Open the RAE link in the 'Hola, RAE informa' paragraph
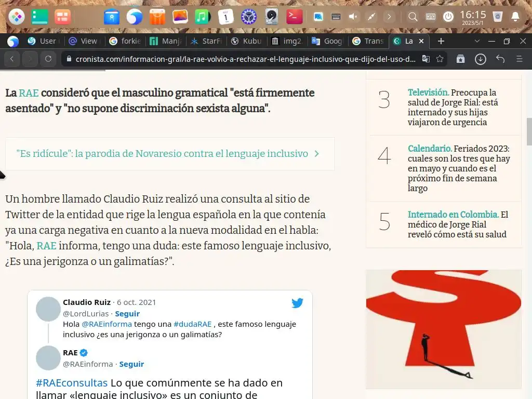 pos(46,246)
